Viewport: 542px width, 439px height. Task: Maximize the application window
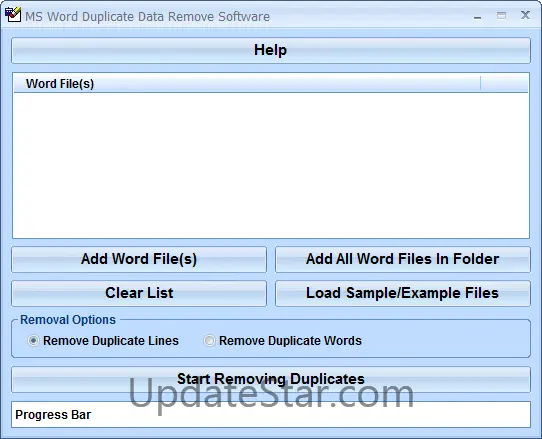[502, 16]
